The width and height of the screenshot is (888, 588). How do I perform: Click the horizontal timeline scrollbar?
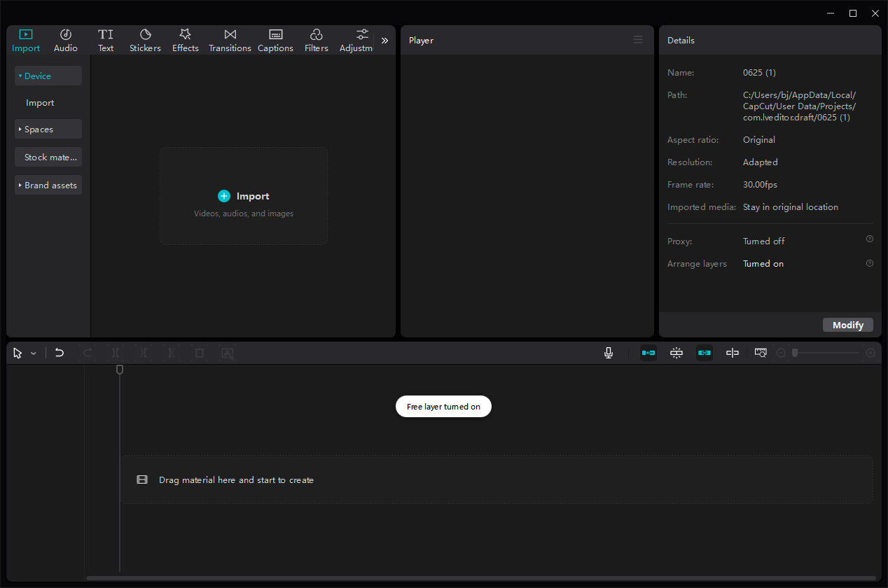[481, 578]
